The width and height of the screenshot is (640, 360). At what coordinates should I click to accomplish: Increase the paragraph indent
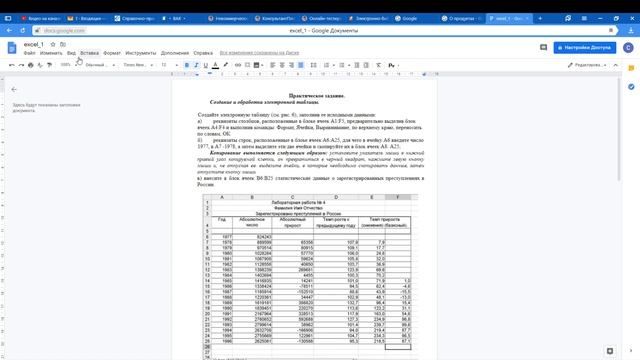(x=366, y=65)
